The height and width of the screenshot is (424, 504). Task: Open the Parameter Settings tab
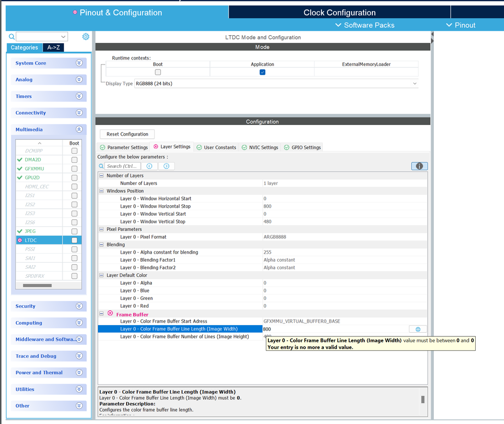tap(124, 147)
